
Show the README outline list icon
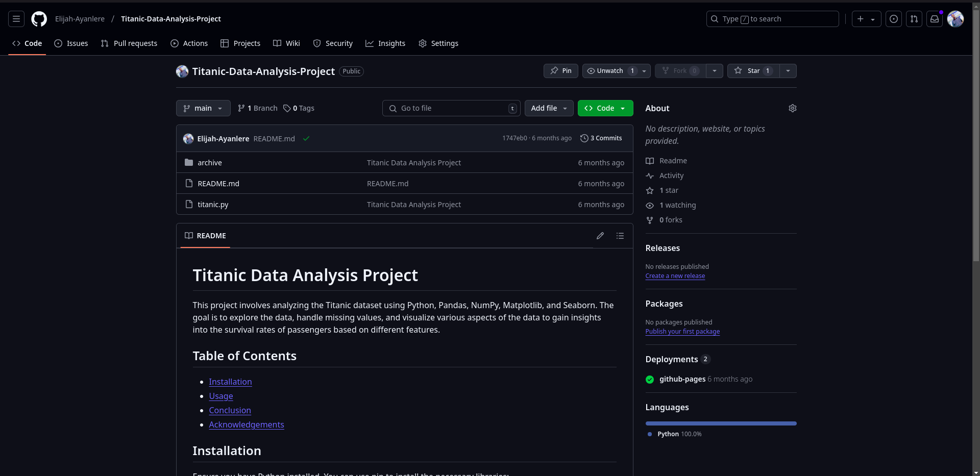coord(620,236)
